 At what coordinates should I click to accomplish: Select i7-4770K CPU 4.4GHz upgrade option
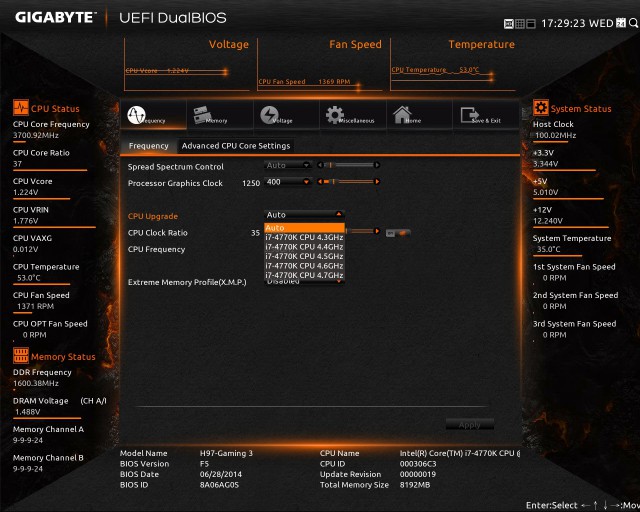[304, 247]
